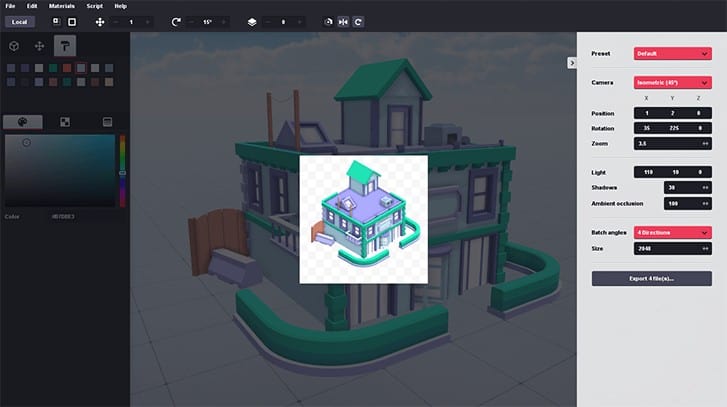727x407 pixels.
Task: Click Export 4 file(s) button
Action: coord(651,279)
